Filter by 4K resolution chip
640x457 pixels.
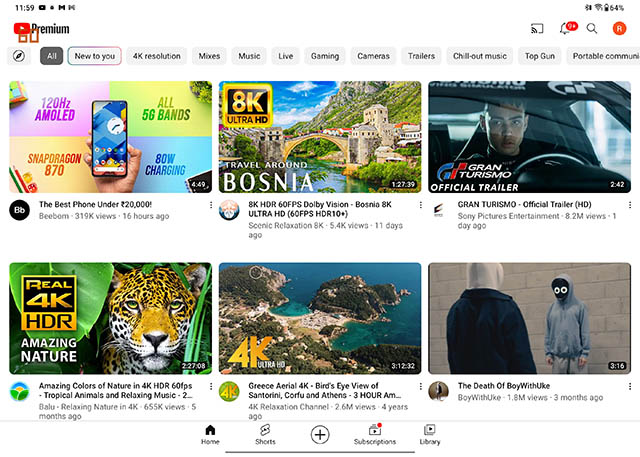157,56
